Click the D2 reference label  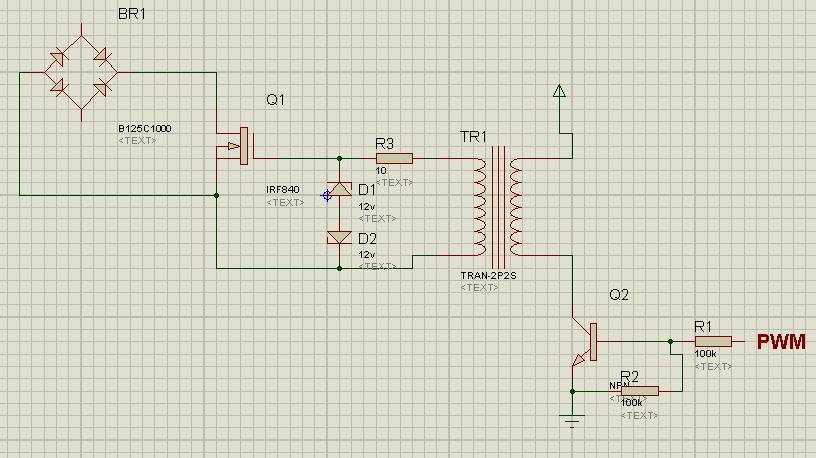click(367, 238)
